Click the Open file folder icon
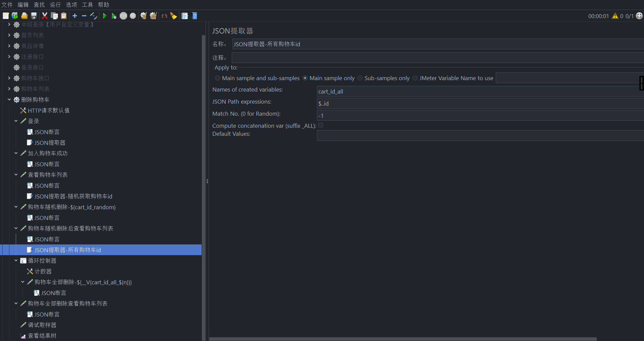The image size is (644, 341). [24, 16]
